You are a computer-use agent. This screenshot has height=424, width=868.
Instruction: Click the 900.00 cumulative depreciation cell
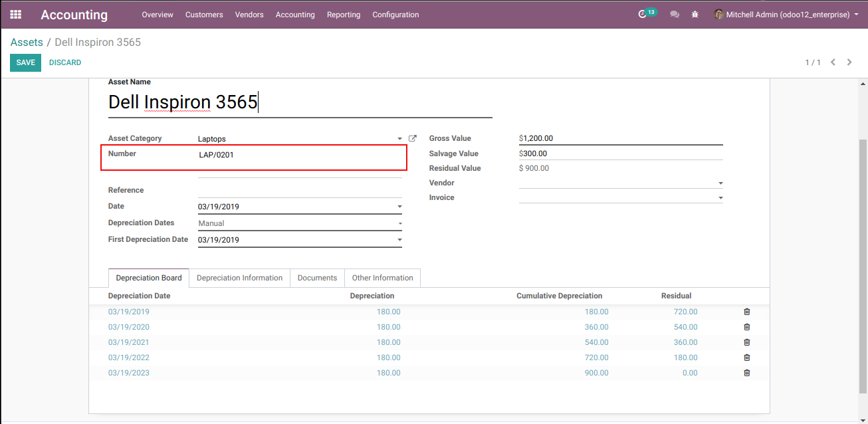[596, 373]
